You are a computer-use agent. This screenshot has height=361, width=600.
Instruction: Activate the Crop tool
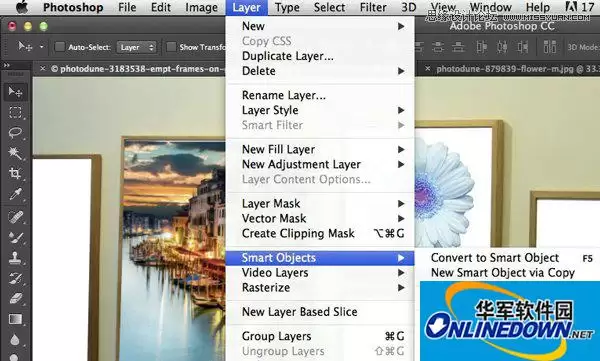tap(15, 173)
